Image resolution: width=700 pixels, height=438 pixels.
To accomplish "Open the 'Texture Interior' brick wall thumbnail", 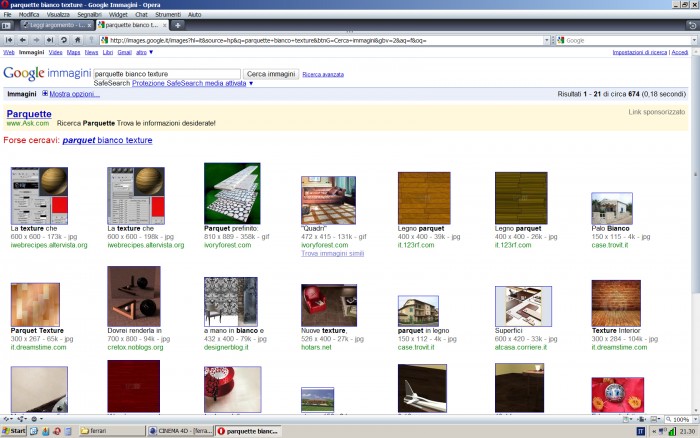I will (616, 303).
